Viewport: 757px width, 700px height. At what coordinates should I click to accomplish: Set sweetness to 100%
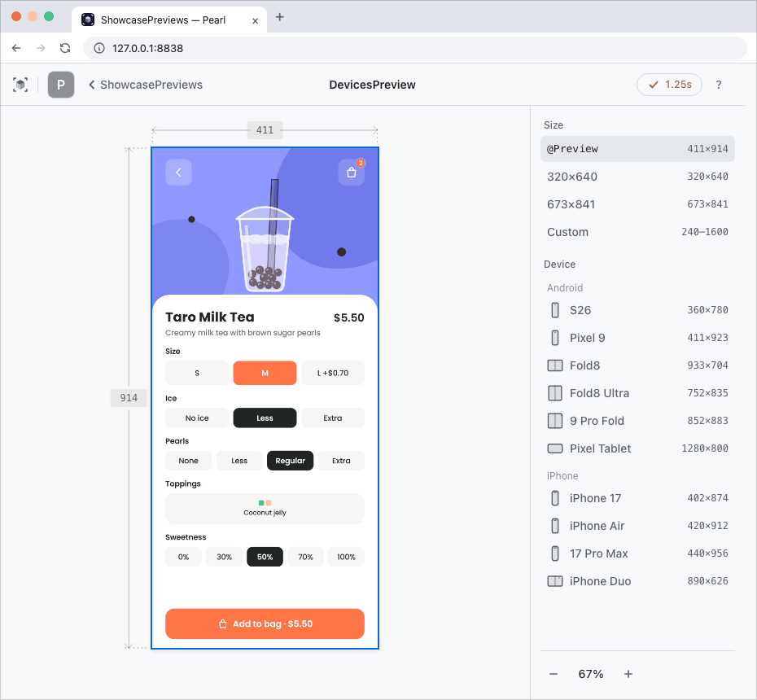tap(346, 557)
